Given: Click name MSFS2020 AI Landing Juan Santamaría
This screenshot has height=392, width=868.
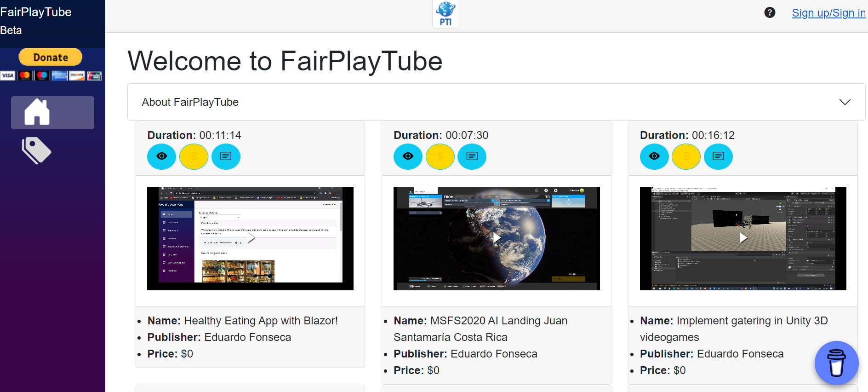Looking at the screenshot, I should point(480,329).
